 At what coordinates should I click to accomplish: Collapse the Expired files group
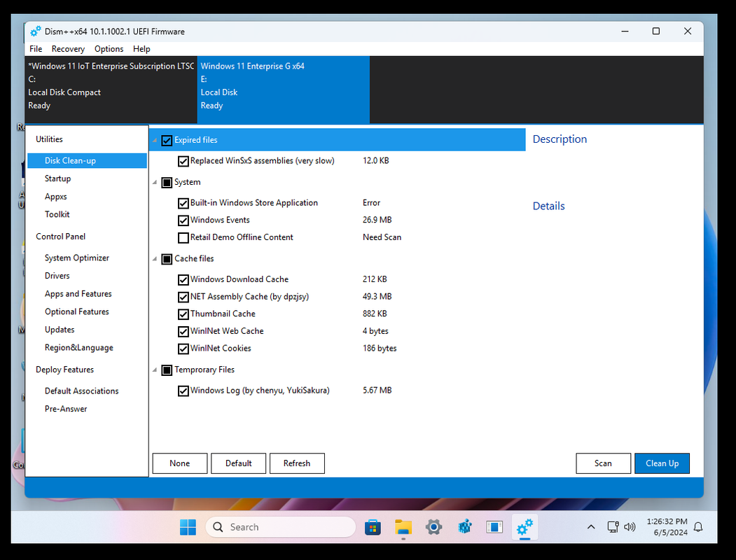coord(155,140)
